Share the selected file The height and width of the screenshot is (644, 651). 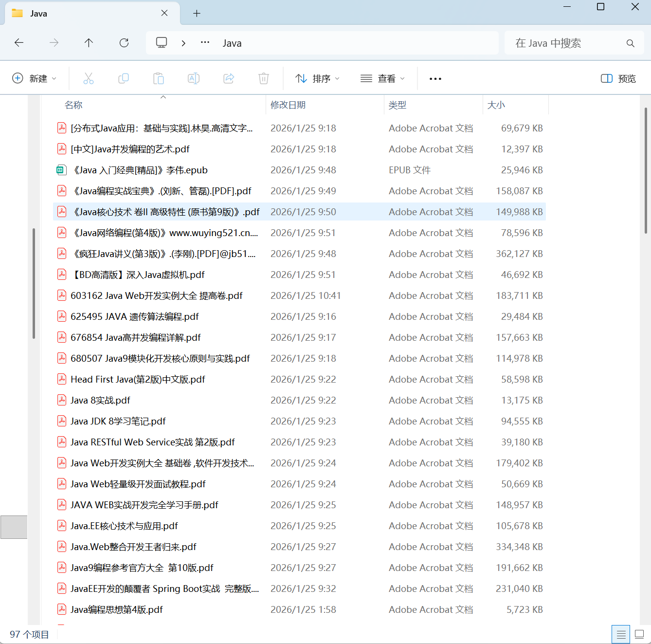229,78
